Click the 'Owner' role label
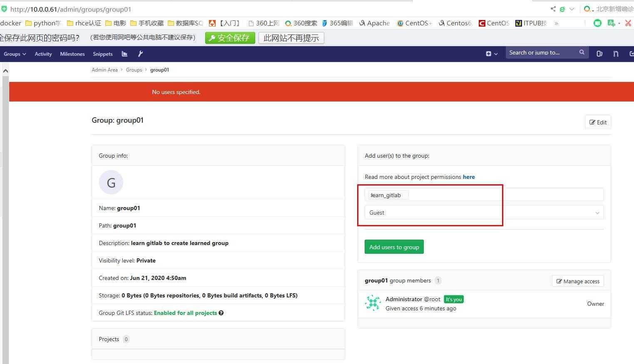 point(595,304)
